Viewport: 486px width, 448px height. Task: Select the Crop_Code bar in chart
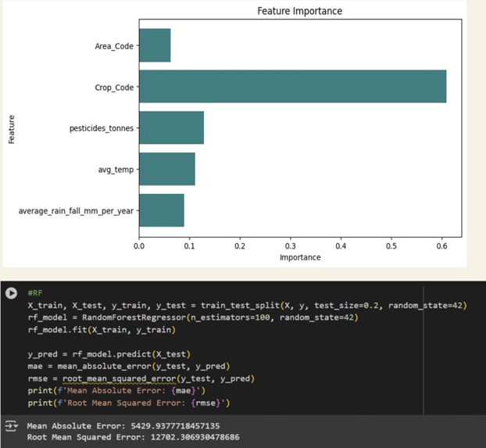(x=292, y=86)
